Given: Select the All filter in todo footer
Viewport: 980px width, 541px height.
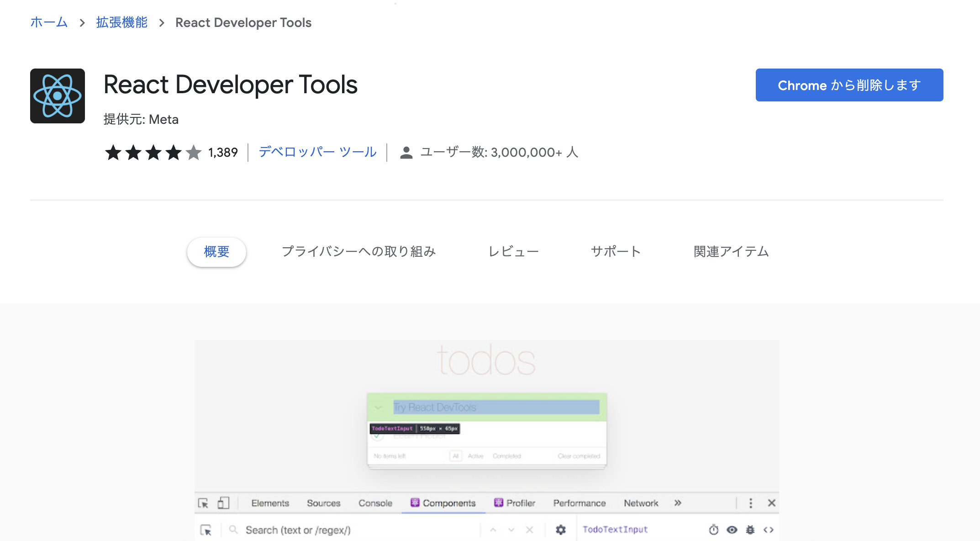Looking at the screenshot, I should coord(456,456).
